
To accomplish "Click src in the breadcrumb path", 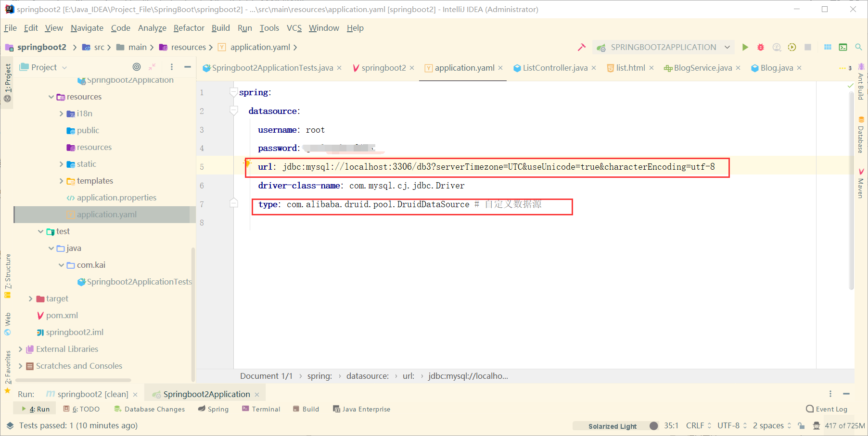I will (x=99, y=47).
